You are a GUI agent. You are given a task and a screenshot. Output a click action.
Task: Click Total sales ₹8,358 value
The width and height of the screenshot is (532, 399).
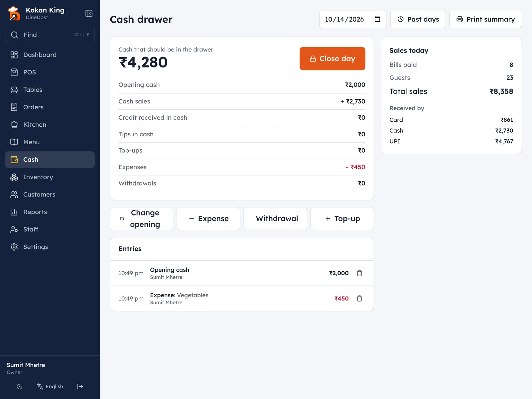[x=501, y=91]
